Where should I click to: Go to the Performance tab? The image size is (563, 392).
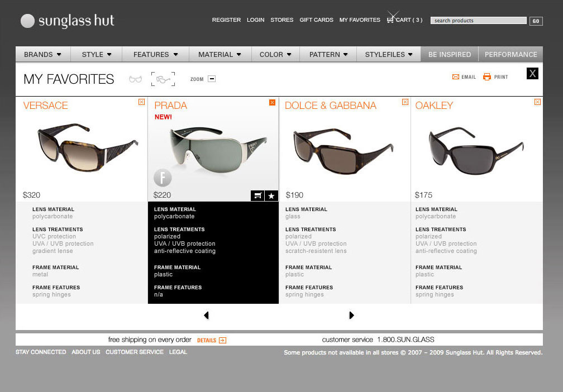tap(510, 55)
